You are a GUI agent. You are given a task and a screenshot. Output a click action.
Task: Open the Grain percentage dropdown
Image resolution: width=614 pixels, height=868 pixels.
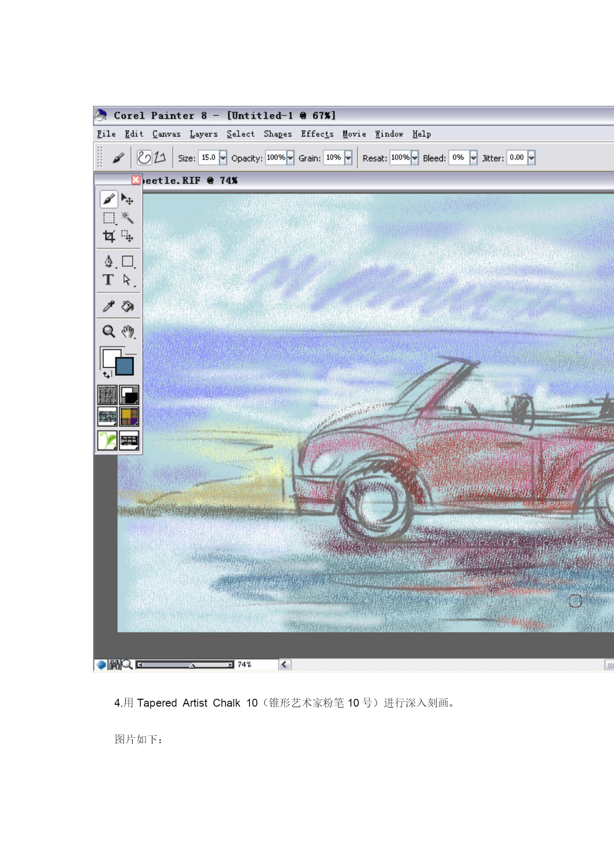(348, 158)
